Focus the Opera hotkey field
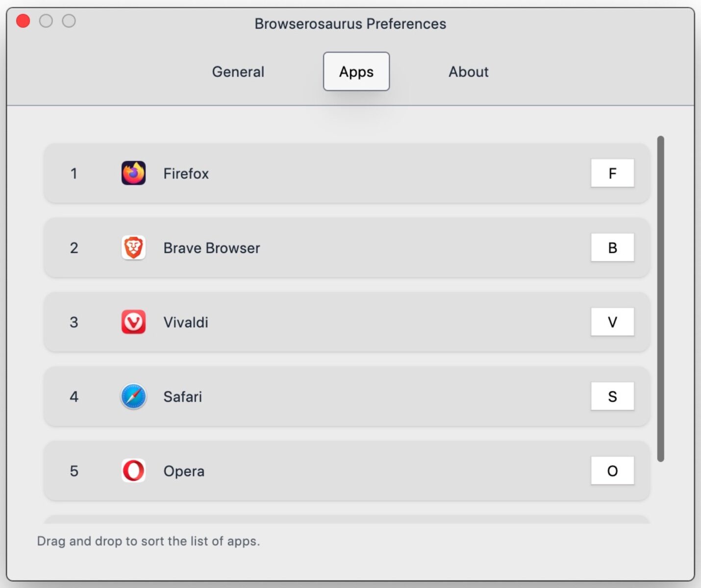 612,471
